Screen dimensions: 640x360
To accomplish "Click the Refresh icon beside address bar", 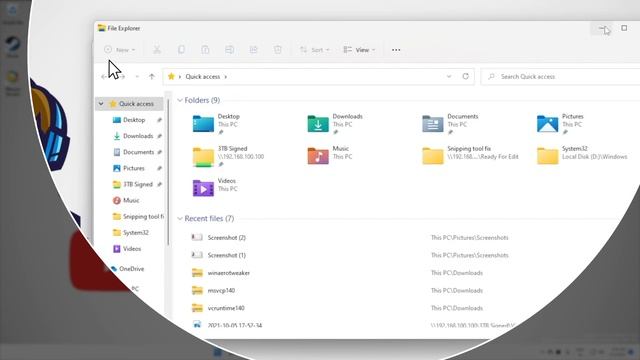I will pos(465,76).
